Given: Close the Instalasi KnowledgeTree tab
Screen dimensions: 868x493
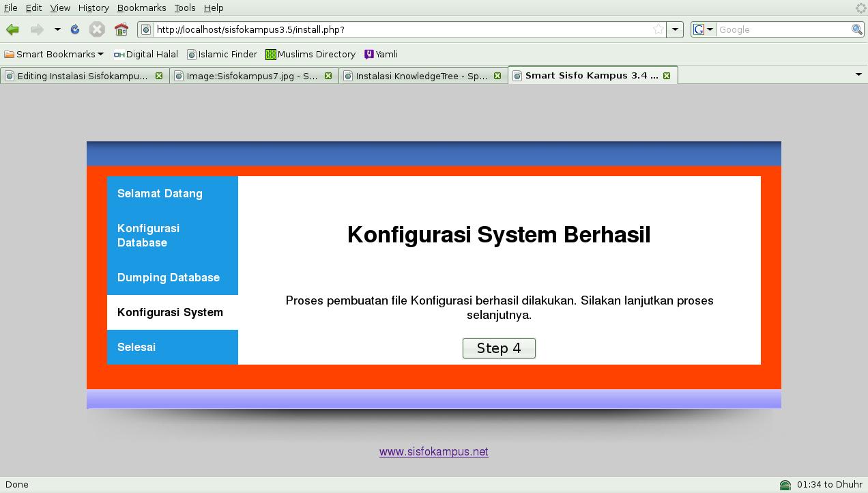Looking at the screenshot, I should click(497, 76).
